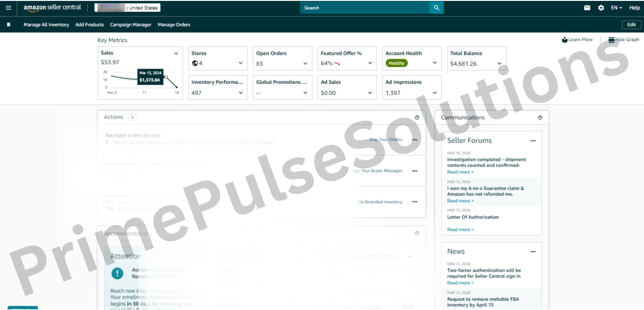Open Growth Opportunities more options menu
Image resolution: width=644 pixels, height=310 pixels.
[x=410, y=256]
